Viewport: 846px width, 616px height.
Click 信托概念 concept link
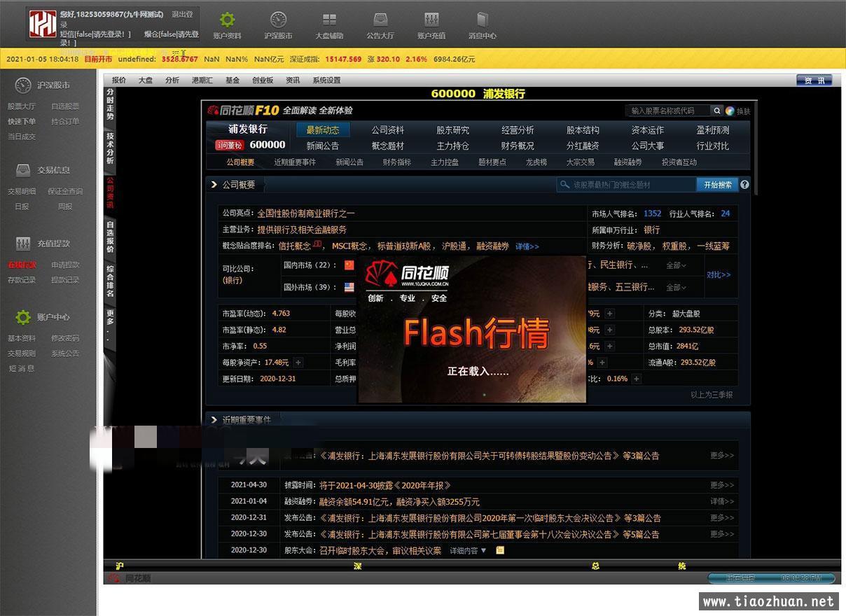[x=295, y=246]
